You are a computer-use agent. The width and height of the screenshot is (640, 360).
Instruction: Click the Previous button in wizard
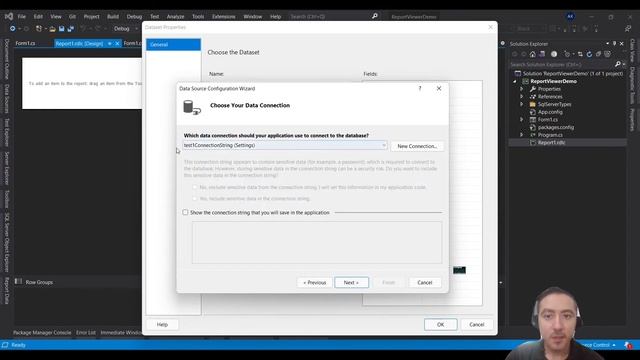click(315, 282)
